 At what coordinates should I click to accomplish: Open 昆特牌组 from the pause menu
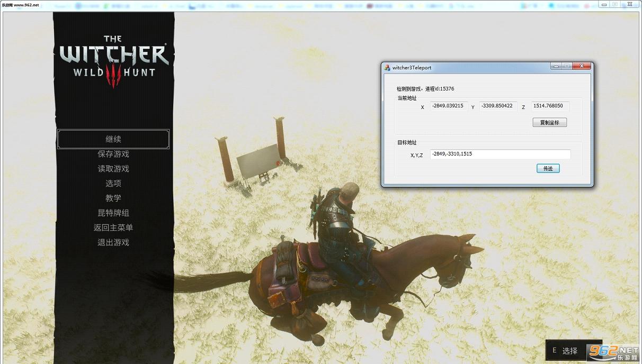coord(113,213)
